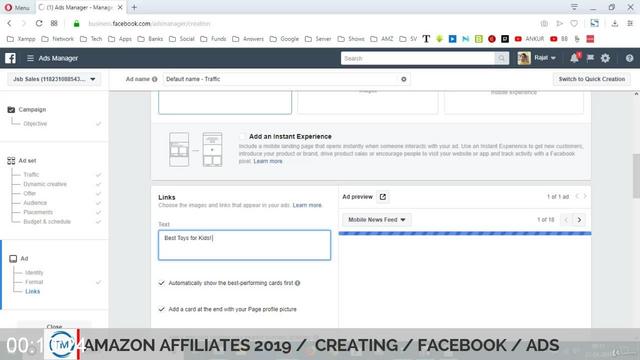Check the Add an Instant Experience box
Image resolution: width=640 pixels, height=360 pixels.
click(242, 136)
